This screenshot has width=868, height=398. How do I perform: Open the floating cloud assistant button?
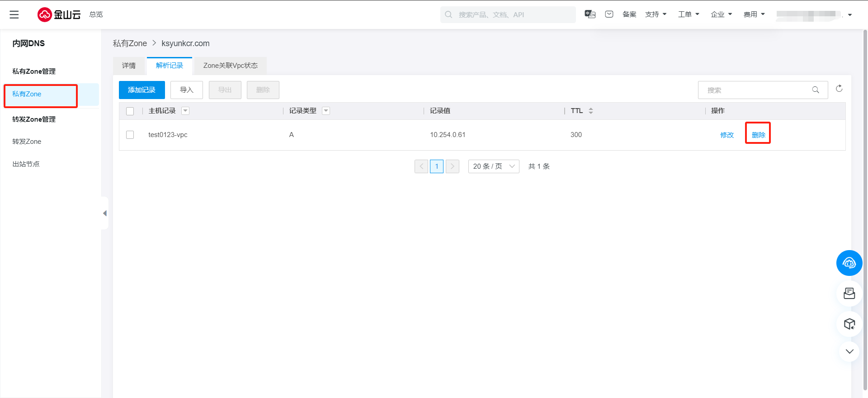pyautogui.click(x=849, y=263)
